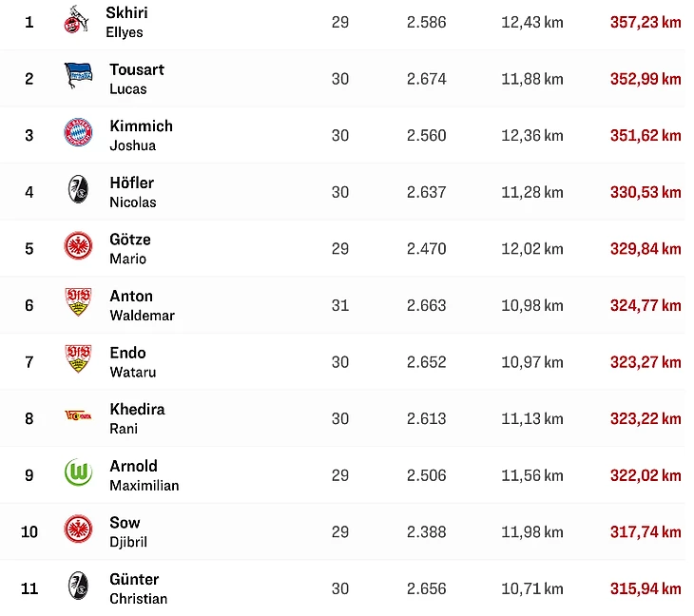Viewport: 694px width, 616px height.
Task: Open the Lucas Tousart player link
Action: point(136,78)
